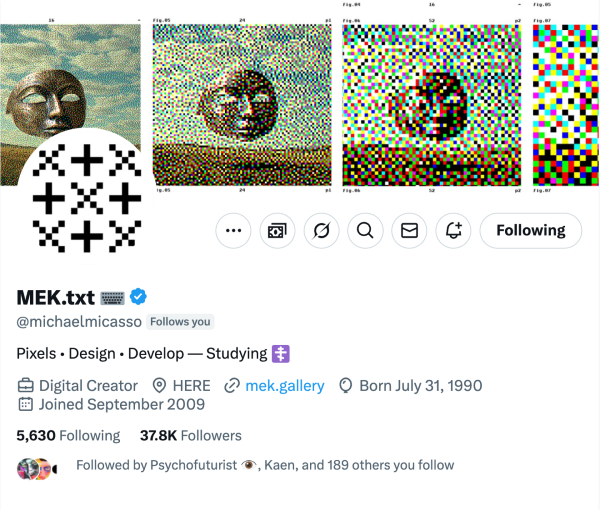The width and height of the screenshot is (600, 510).
Task: Toggle the Following button
Action: pyautogui.click(x=530, y=231)
